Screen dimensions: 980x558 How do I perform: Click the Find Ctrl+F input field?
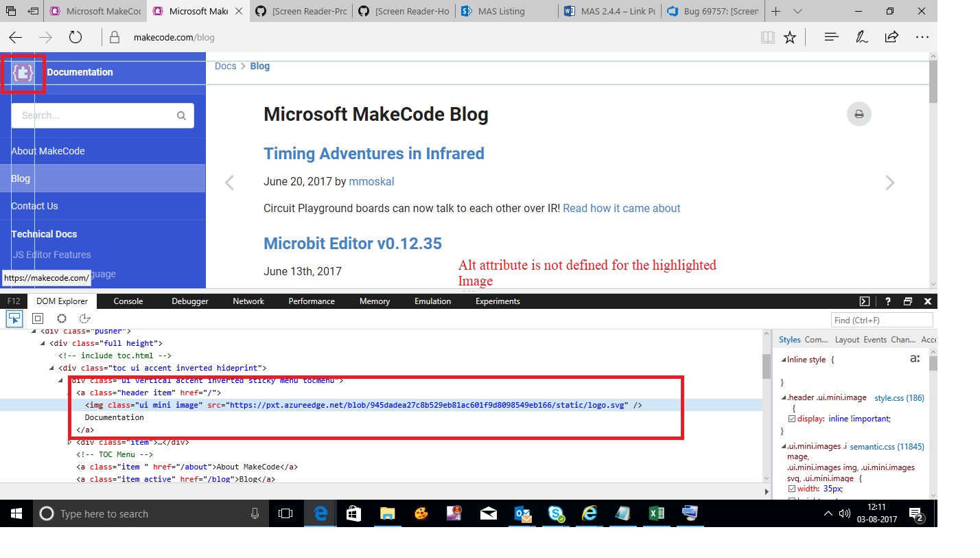click(881, 319)
